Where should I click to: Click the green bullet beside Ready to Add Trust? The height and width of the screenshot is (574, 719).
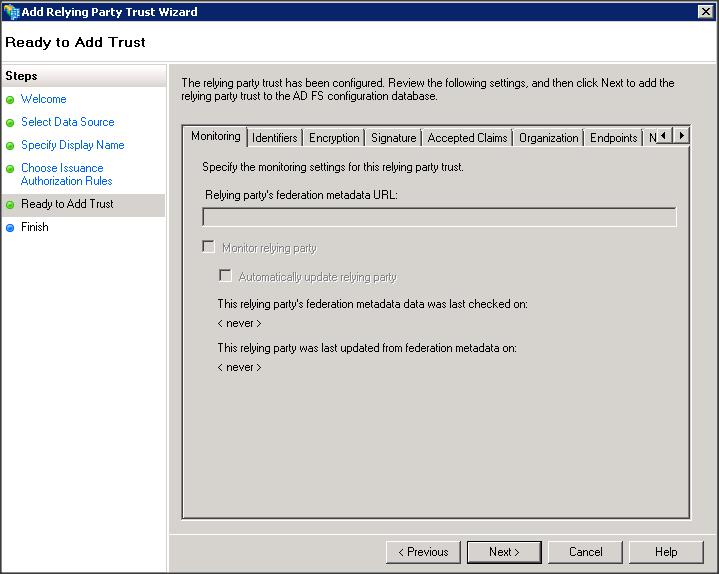(10, 205)
